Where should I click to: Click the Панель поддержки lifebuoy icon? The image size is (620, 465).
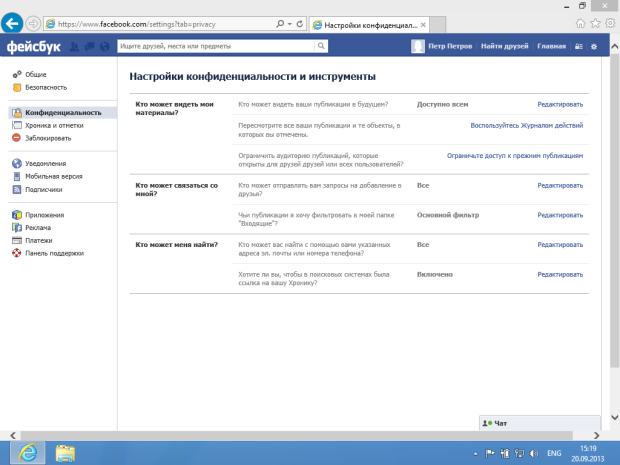(17, 253)
